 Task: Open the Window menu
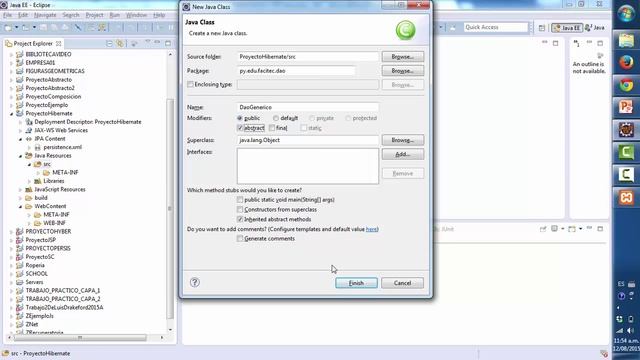(x=136, y=15)
